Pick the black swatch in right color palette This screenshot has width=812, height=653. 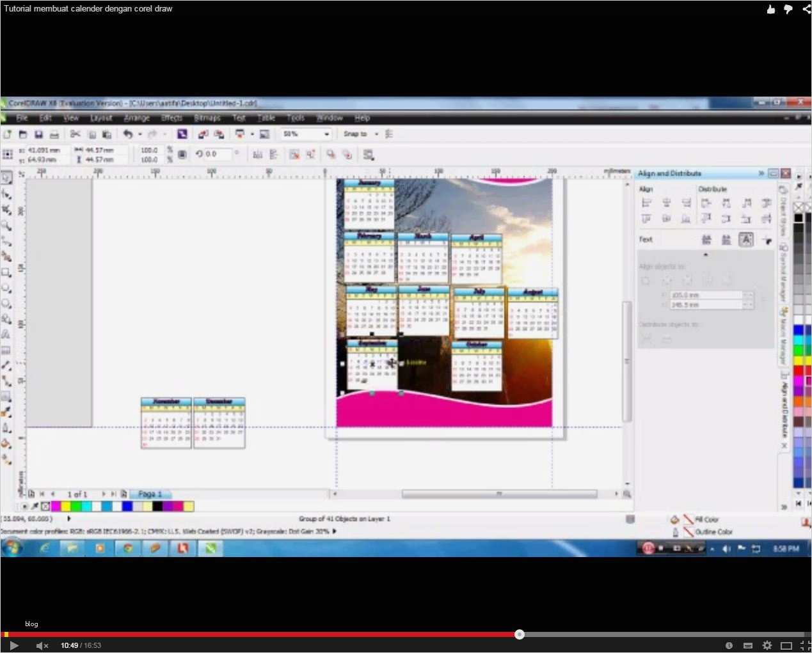(x=799, y=218)
